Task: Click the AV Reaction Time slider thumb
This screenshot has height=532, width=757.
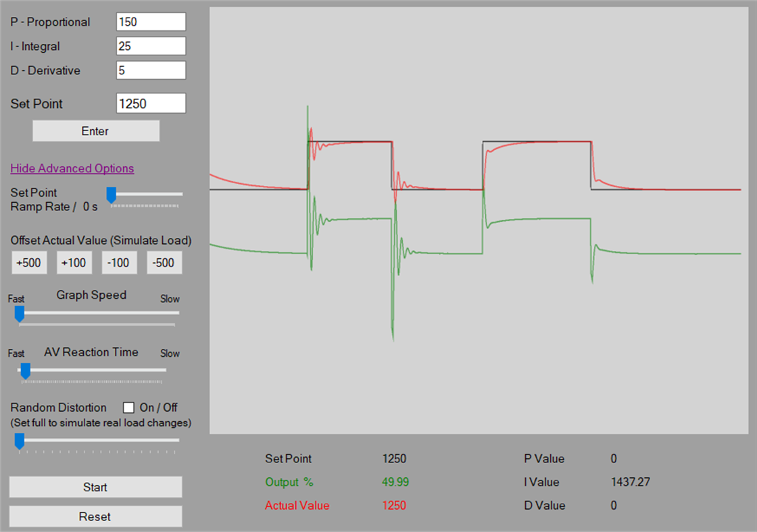Action: 25,370
